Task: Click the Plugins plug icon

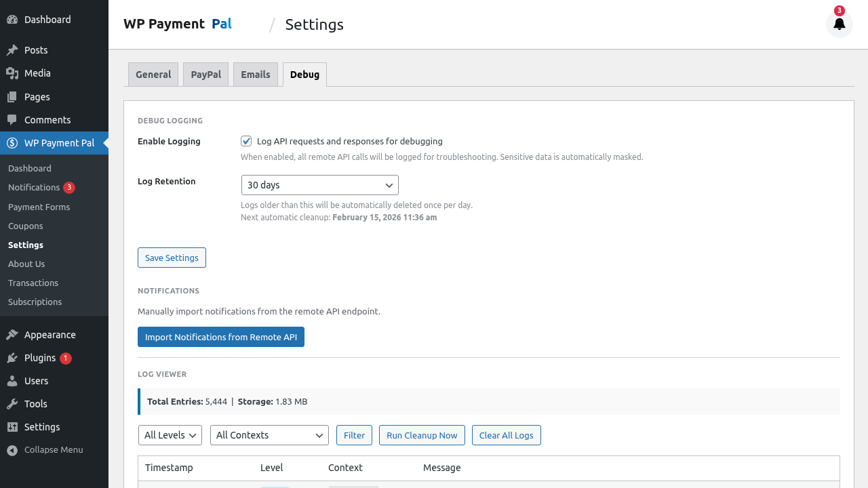Action: pyautogui.click(x=11, y=357)
